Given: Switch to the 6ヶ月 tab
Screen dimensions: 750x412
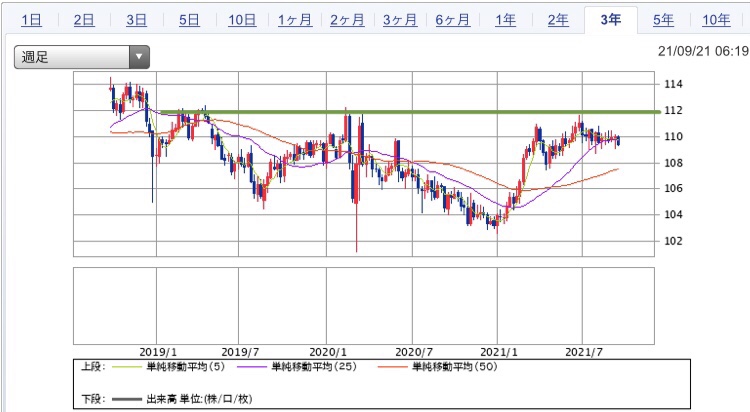Looking at the screenshot, I should coord(452,20).
